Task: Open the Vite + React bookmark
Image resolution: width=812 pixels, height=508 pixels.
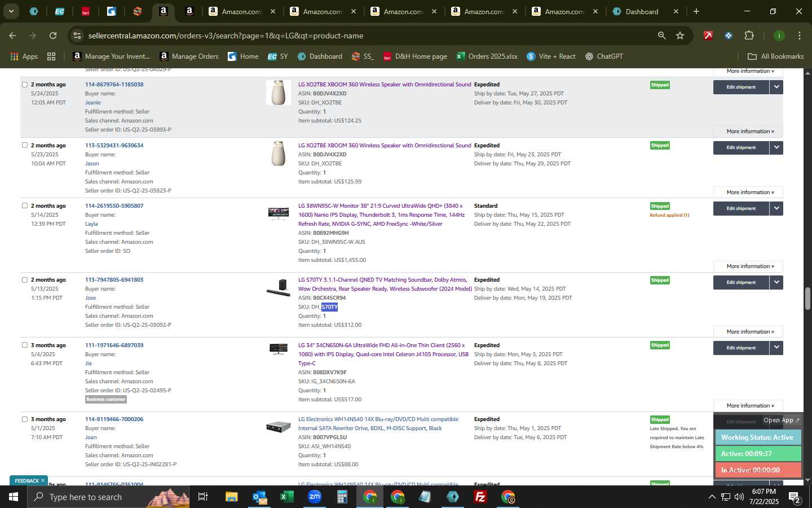Action: click(551, 56)
